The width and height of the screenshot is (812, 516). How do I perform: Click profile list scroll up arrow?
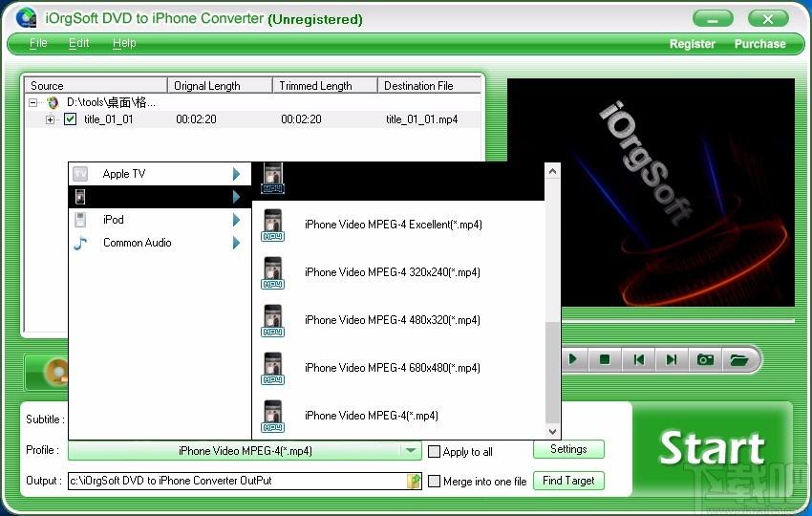pyautogui.click(x=552, y=171)
